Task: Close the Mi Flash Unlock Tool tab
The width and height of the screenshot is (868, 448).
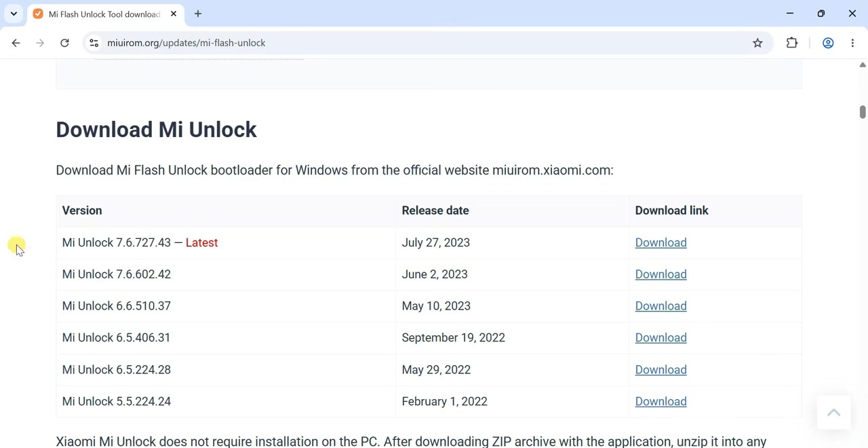Action: click(174, 14)
